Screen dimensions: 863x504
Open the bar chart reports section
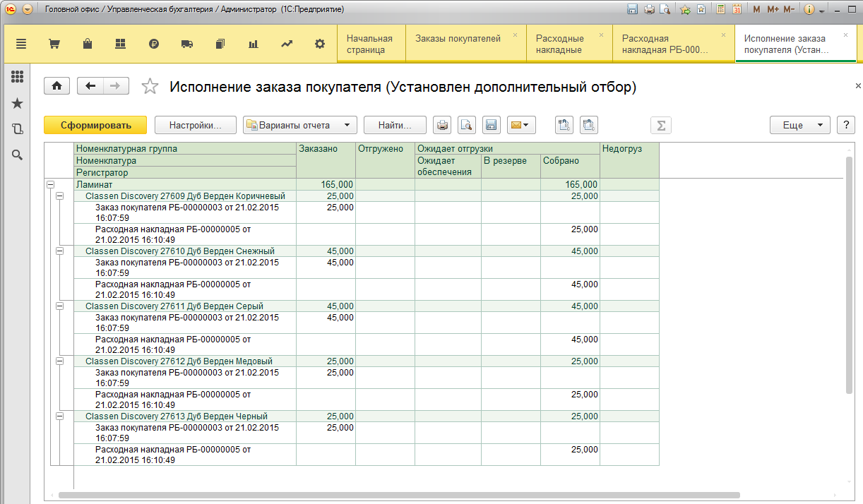[253, 44]
